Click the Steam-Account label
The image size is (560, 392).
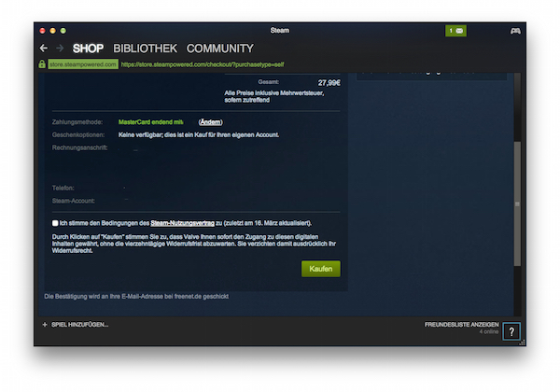point(74,201)
